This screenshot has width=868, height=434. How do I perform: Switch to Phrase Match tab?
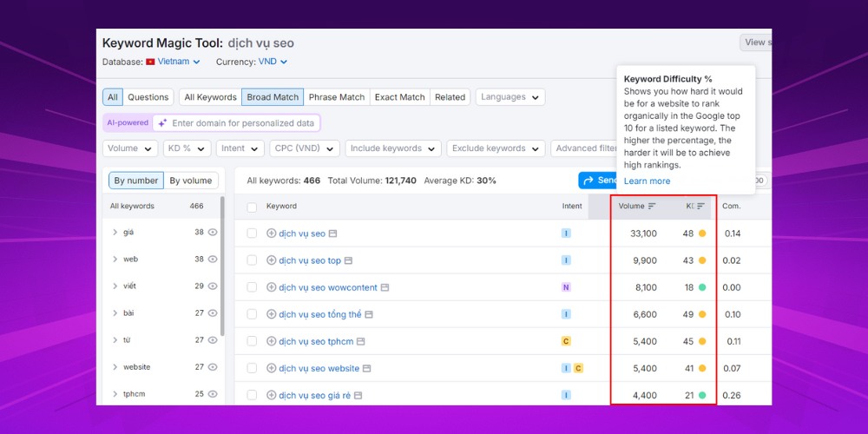coord(337,97)
